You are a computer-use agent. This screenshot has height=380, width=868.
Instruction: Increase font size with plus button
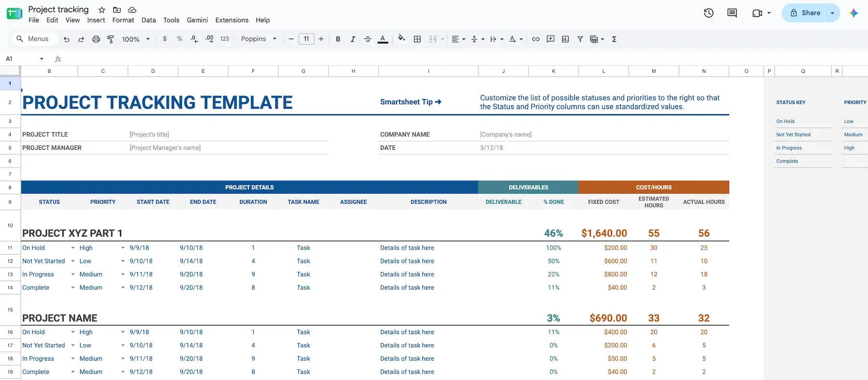click(321, 39)
